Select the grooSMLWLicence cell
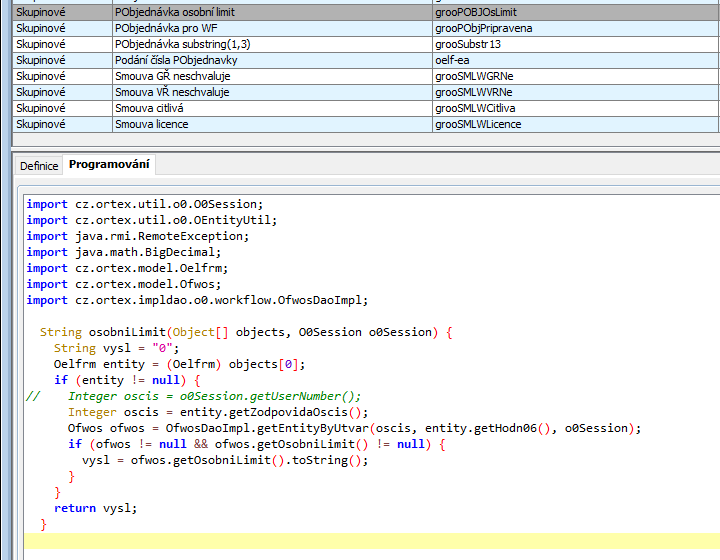The width and height of the screenshot is (720, 560). click(x=480, y=124)
